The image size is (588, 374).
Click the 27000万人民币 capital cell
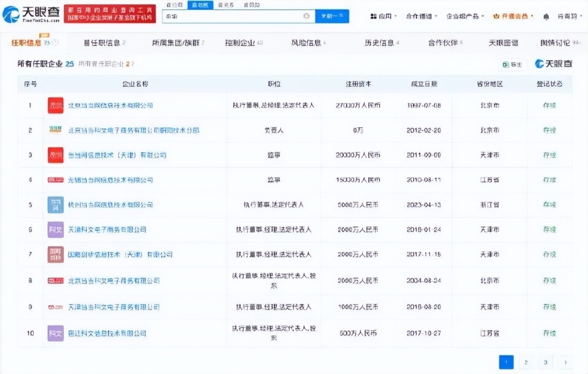(358, 105)
